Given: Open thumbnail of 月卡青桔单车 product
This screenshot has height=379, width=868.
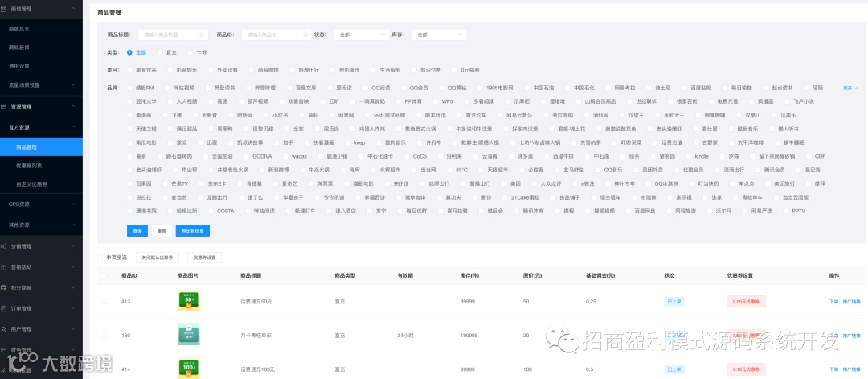Looking at the screenshot, I should (x=188, y=335).
